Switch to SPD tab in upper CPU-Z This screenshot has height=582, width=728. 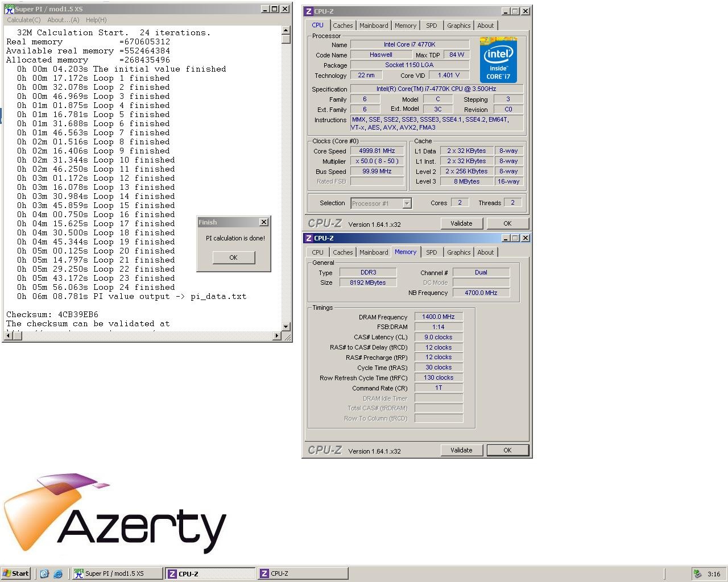pos(432,26)
